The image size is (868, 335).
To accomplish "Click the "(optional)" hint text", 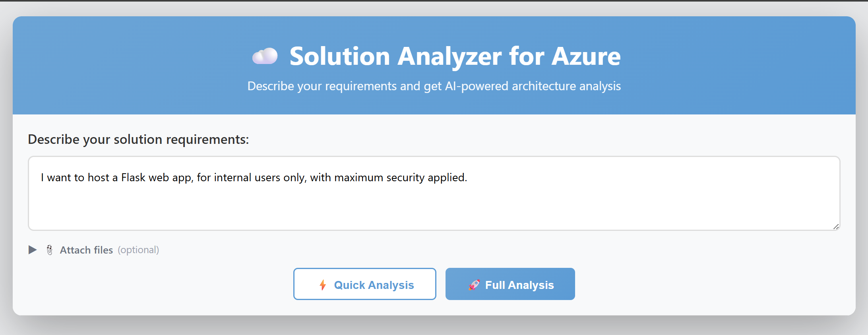I will [138, 250].
